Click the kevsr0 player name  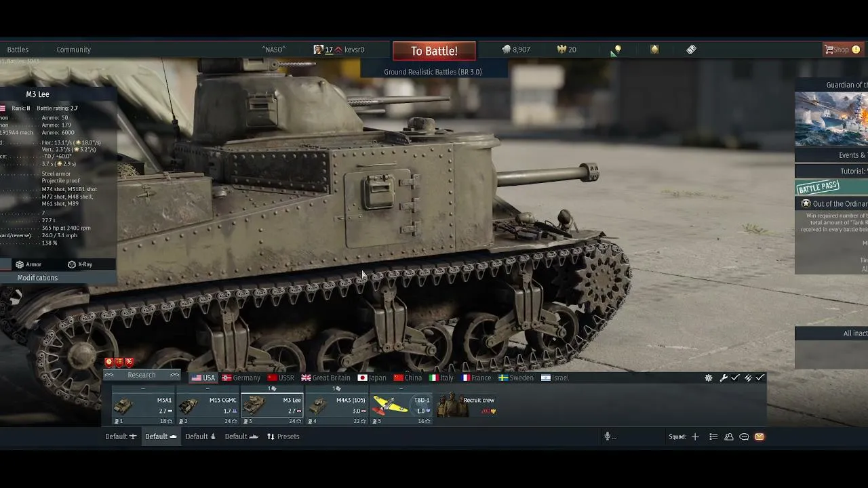354,49
